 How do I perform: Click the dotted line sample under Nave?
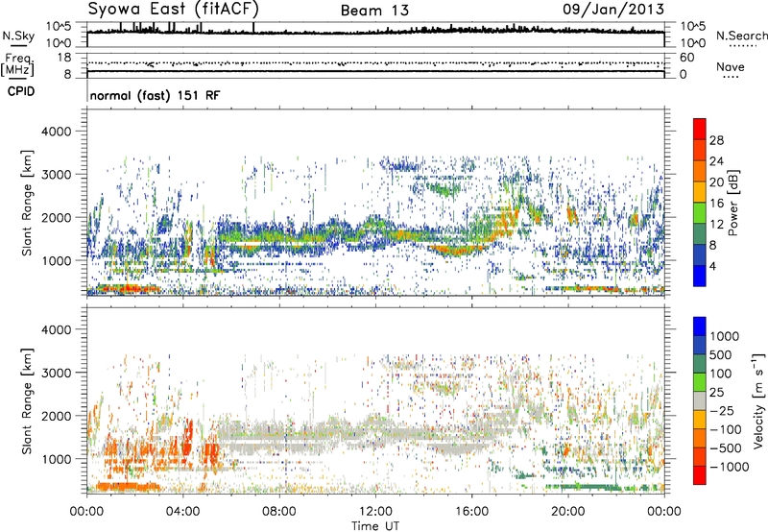(x=731, y=78)
